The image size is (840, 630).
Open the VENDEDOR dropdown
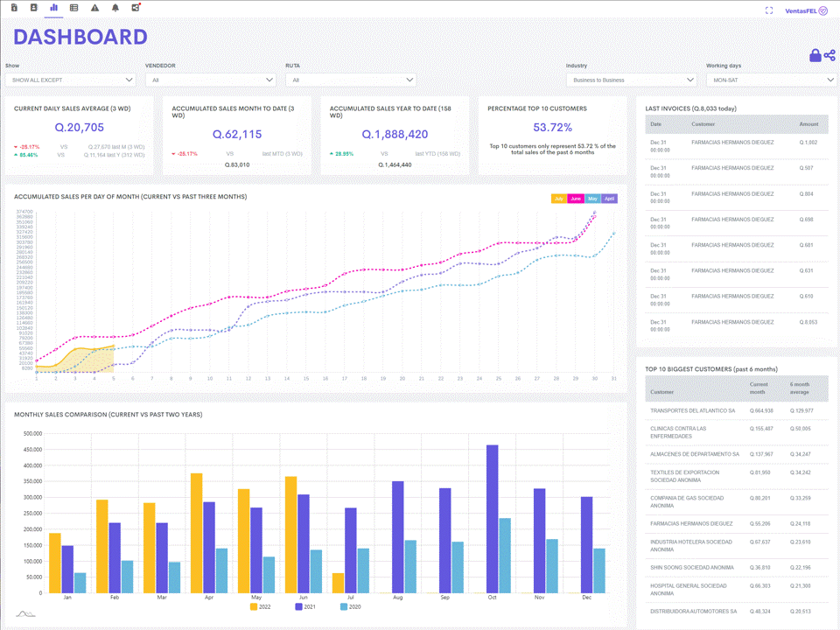point(211,80)
